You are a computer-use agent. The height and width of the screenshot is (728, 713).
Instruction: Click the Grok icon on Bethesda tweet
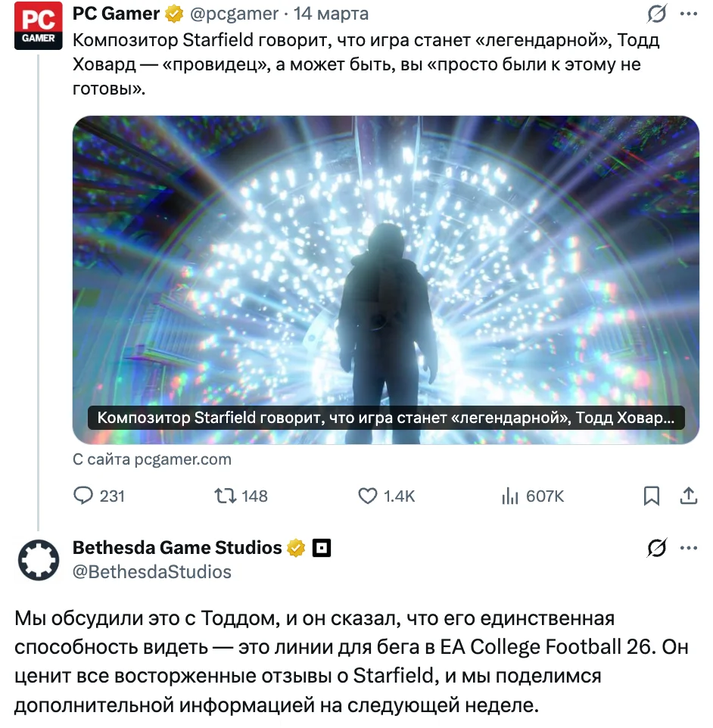click(x=657, y=548)
